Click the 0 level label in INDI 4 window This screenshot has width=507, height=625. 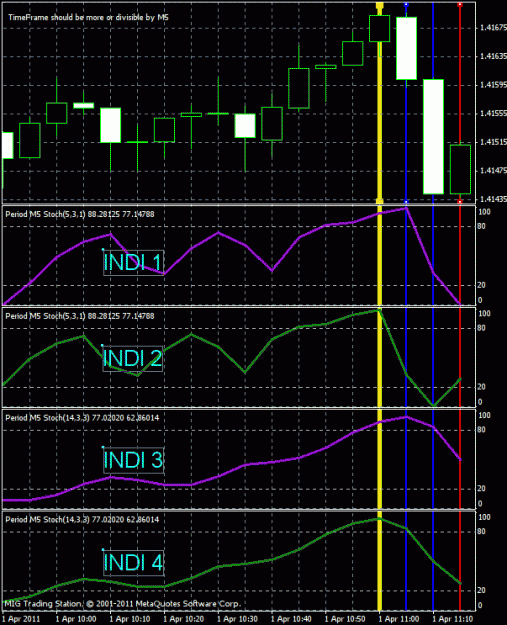pos(480,605)
